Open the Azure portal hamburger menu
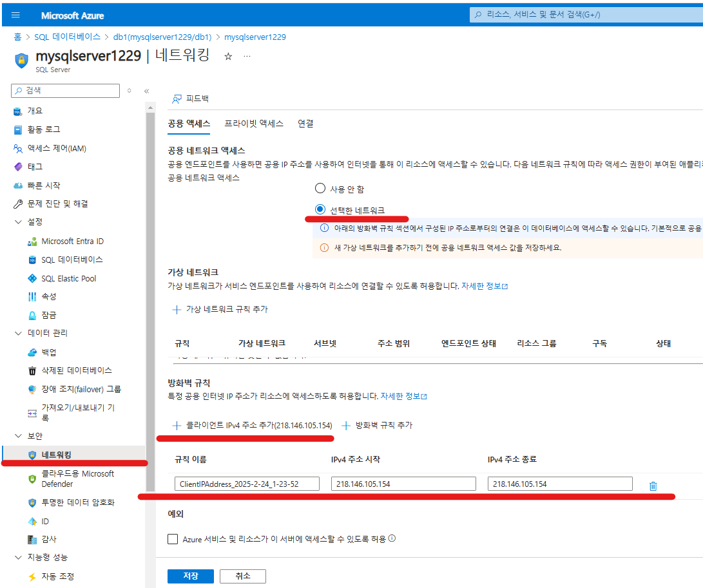This screenshot has width=703, height=588. 15,15
